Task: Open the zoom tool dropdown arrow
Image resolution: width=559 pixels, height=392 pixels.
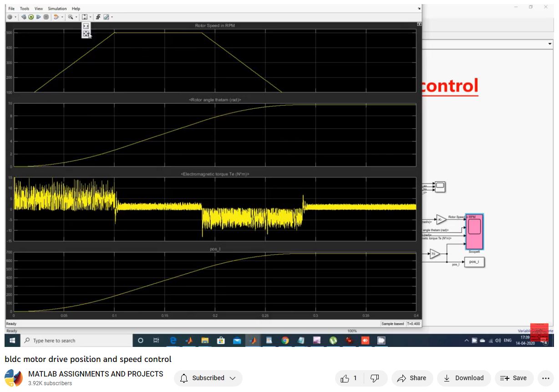Action: click(x=76, y=17)
